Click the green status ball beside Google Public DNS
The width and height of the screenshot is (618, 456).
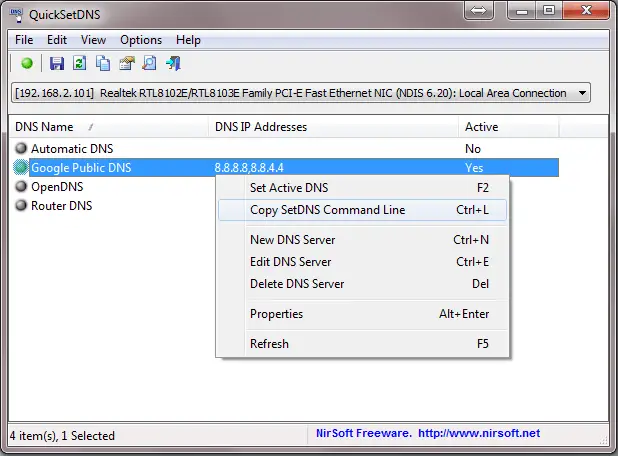click(20, 167)
